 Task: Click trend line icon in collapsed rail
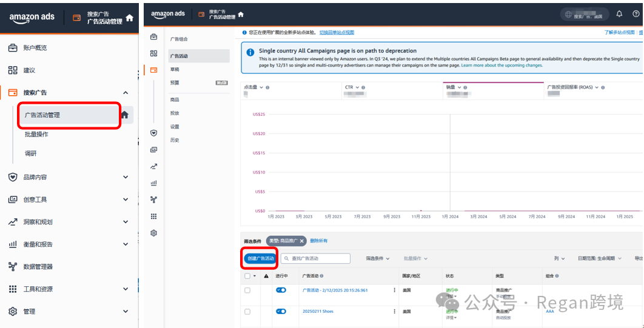click(x=153, y=167)
